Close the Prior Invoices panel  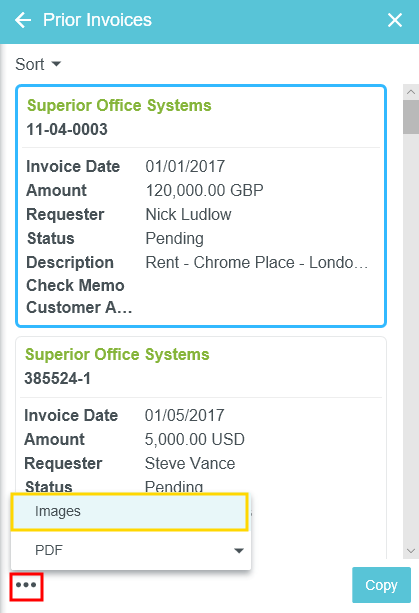[395, 20]
